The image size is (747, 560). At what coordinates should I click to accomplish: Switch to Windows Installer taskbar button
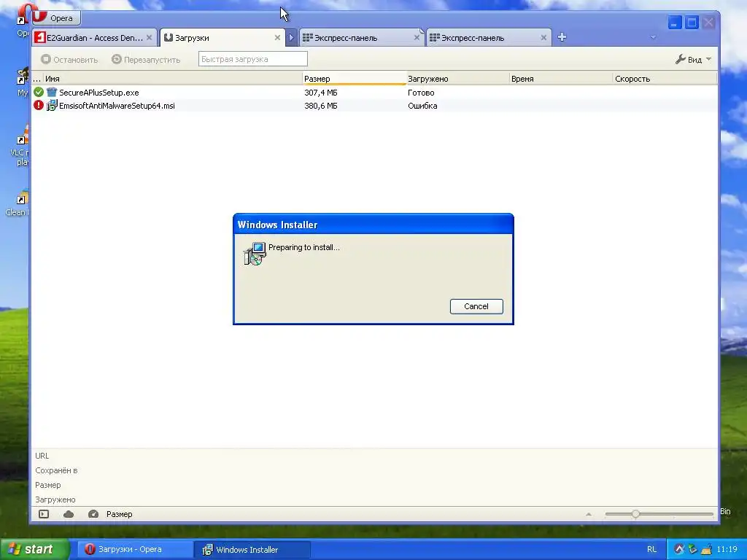252,549
